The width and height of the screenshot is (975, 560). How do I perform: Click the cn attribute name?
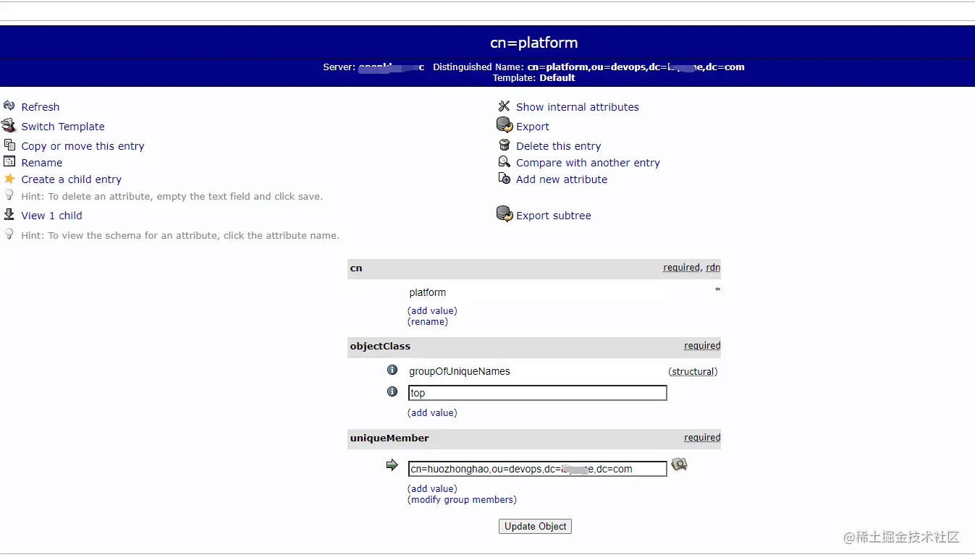356,268
